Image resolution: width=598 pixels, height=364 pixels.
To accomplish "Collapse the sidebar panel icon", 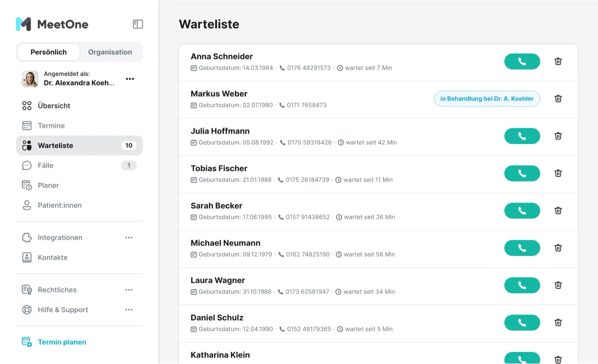I will pos(138,24).
